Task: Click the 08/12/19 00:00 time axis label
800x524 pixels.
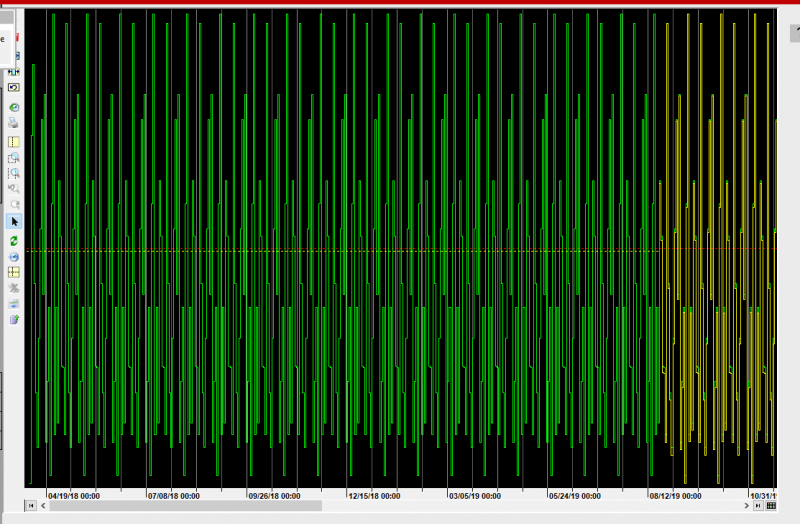Action: coord(676,496)
